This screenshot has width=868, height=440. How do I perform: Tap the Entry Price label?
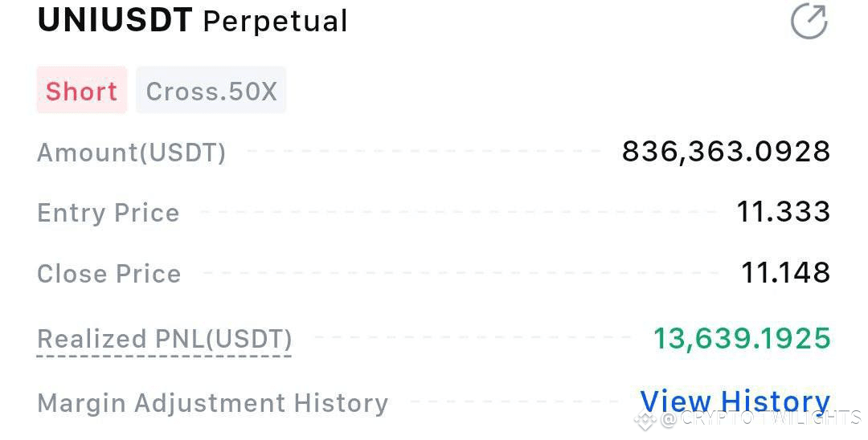(x=108, y=213)
